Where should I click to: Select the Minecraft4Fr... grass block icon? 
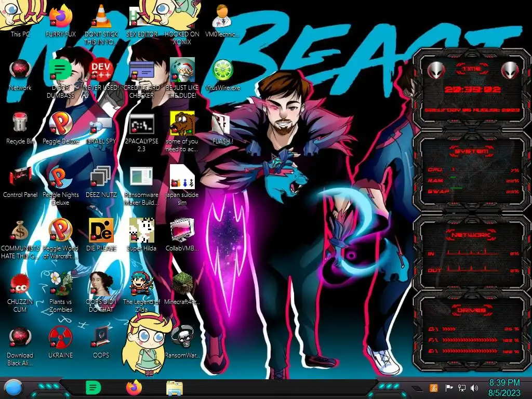pos(182,289)
